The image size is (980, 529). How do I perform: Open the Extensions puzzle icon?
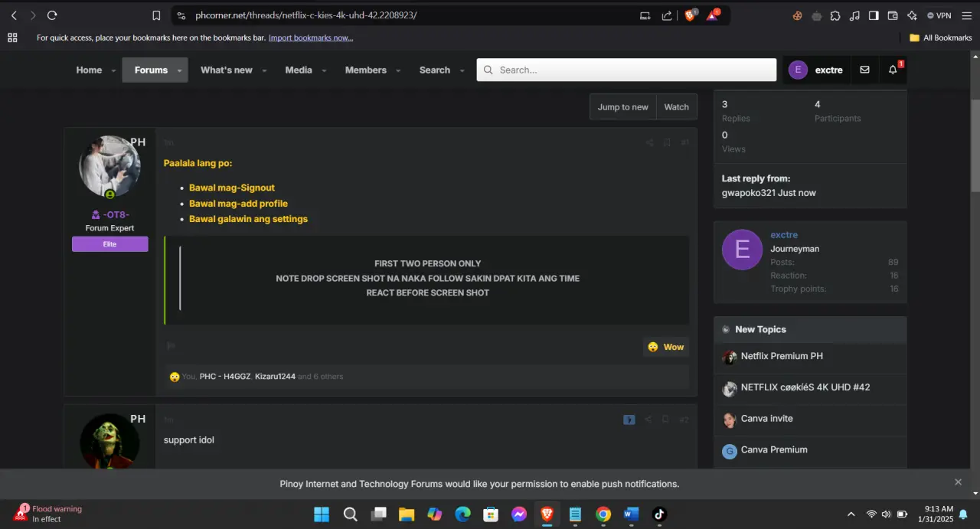click(x=835, y=15)
